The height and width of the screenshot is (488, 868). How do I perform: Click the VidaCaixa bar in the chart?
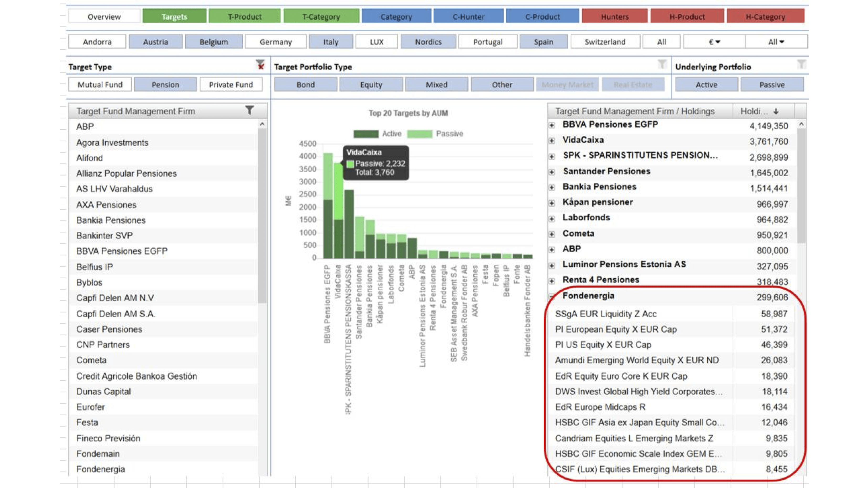[338, 210]
